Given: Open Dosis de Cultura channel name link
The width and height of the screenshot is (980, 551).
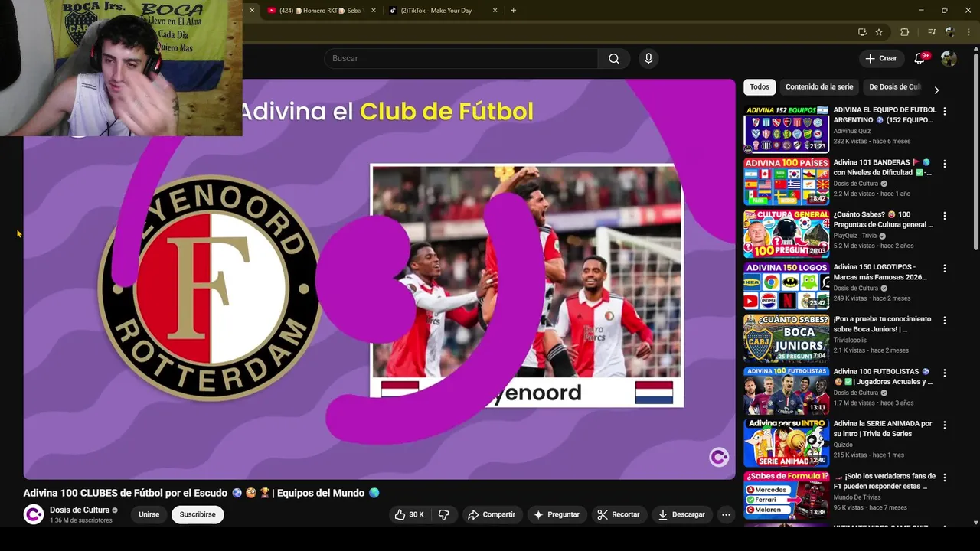Looking at the screenshot, I should [x=80, y=510].
